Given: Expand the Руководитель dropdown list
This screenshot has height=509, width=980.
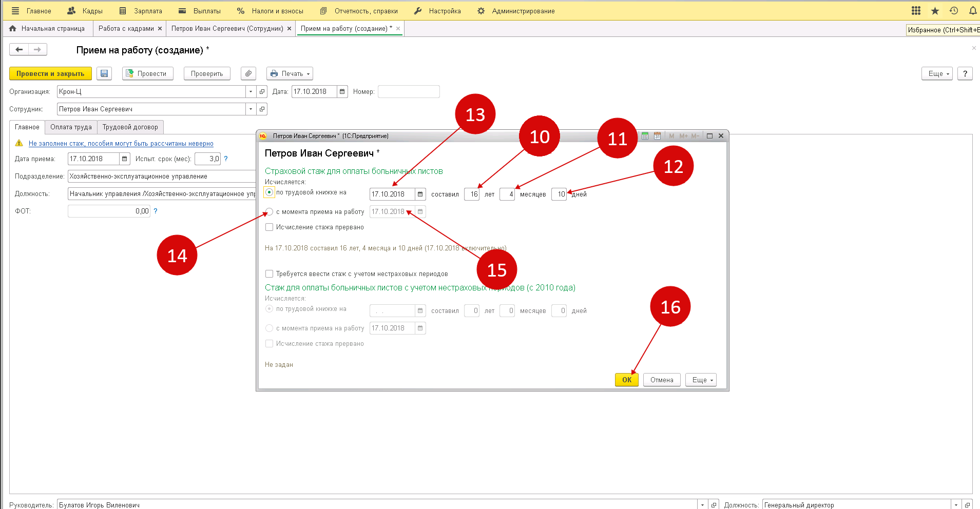Looking at the screenshot, I should (702, 505).
